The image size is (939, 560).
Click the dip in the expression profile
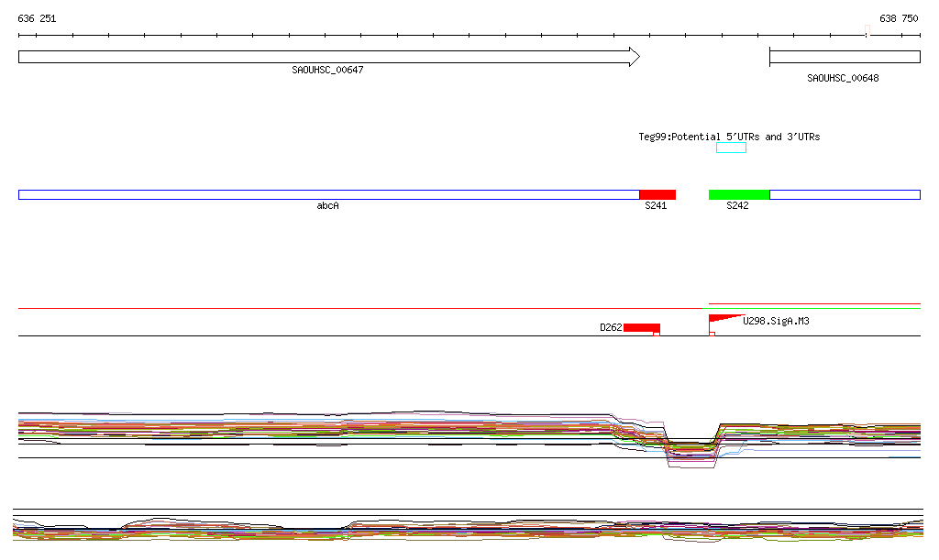[692, 451]
